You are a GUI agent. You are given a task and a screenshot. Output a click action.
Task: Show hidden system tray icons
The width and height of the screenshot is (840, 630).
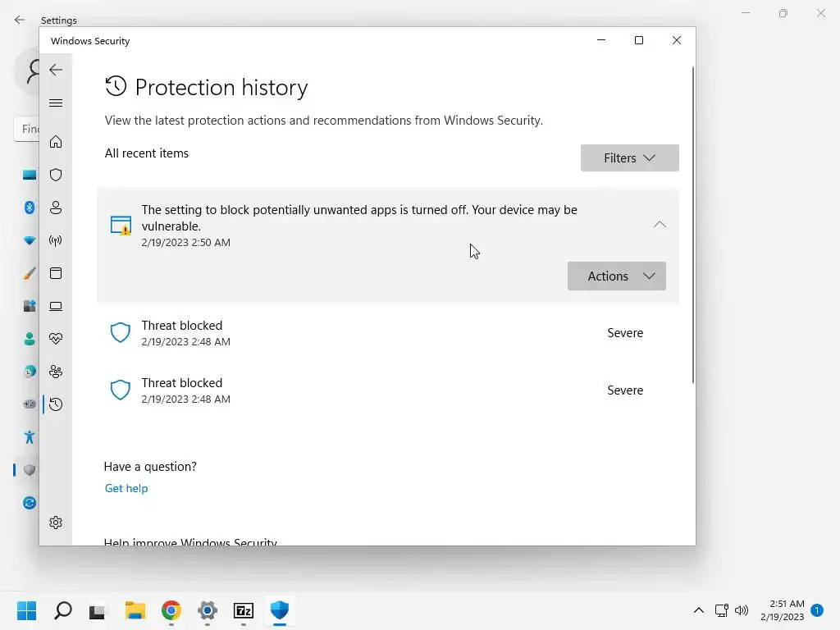[x=699, y=610]
